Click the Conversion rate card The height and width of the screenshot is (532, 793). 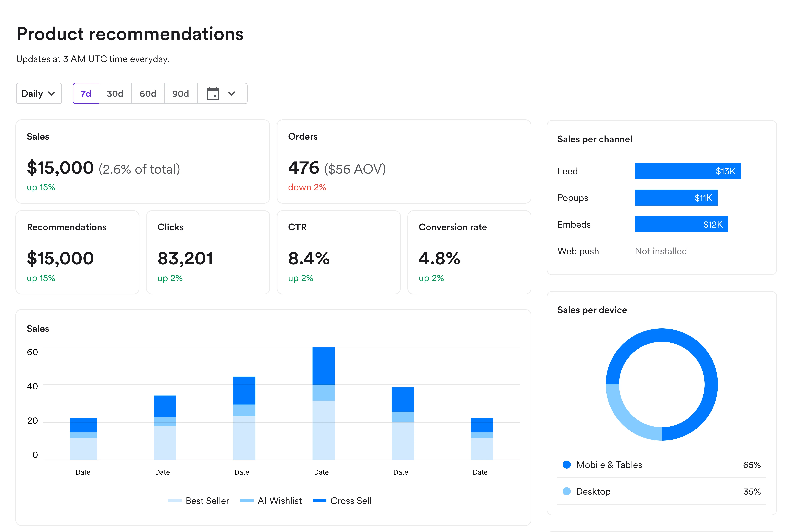469,252
